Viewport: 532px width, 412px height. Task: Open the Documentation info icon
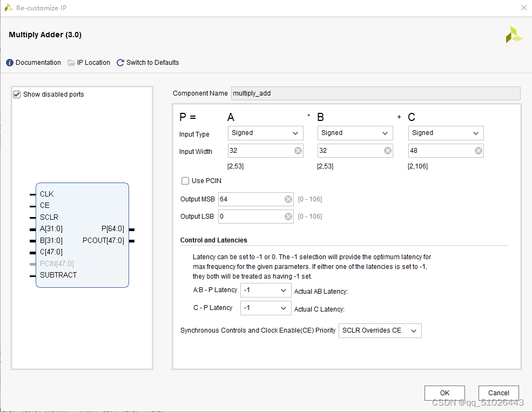tap(10, 63)
